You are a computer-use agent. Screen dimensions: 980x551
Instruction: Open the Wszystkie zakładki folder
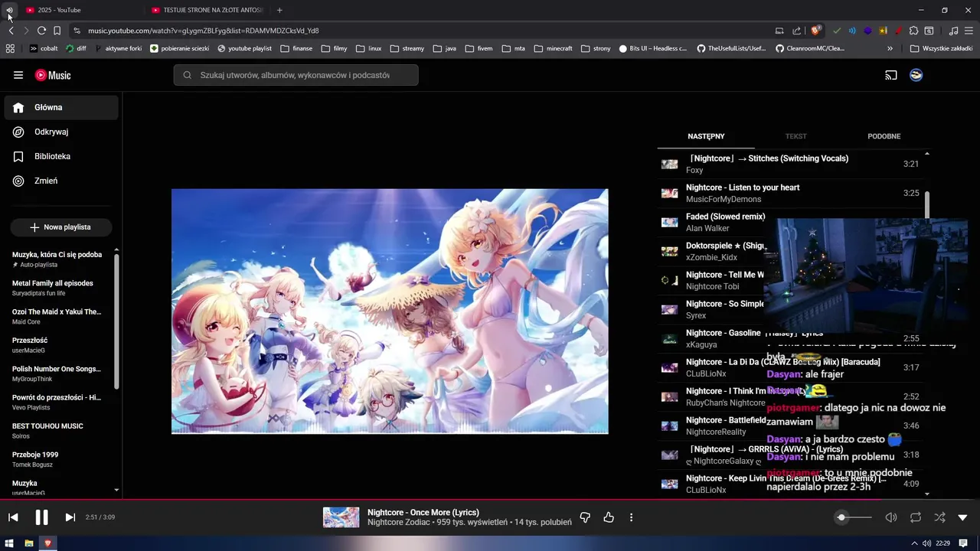942,48
